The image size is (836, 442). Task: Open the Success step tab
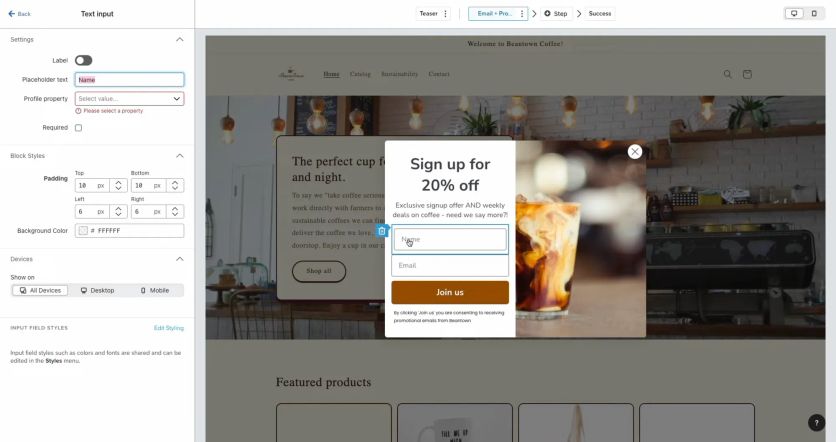600,14
